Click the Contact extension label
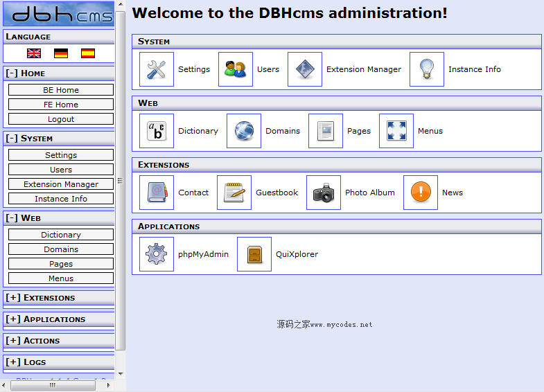The width and height of the screenshot is (544, 392). tap(193, 193)
